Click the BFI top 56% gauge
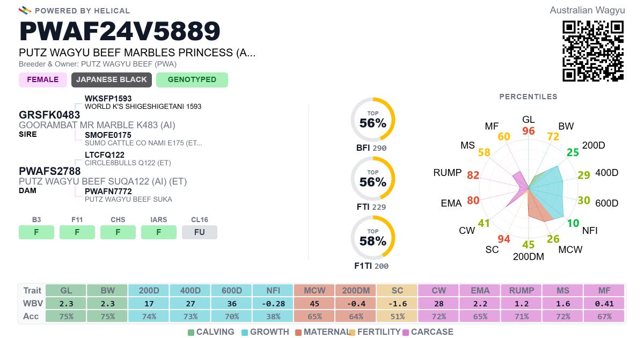The width and height of the screenshot is (644, 338). (x=373, y=120)
